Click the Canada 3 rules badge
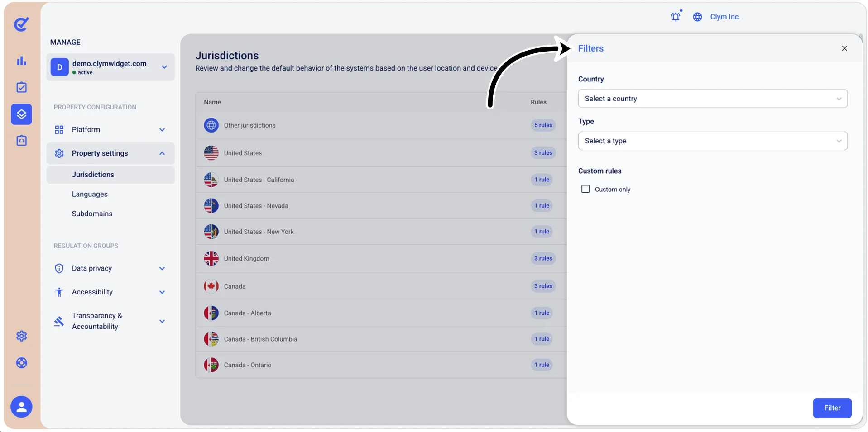Screen dimensions: 868x432 tap(543, 286)
